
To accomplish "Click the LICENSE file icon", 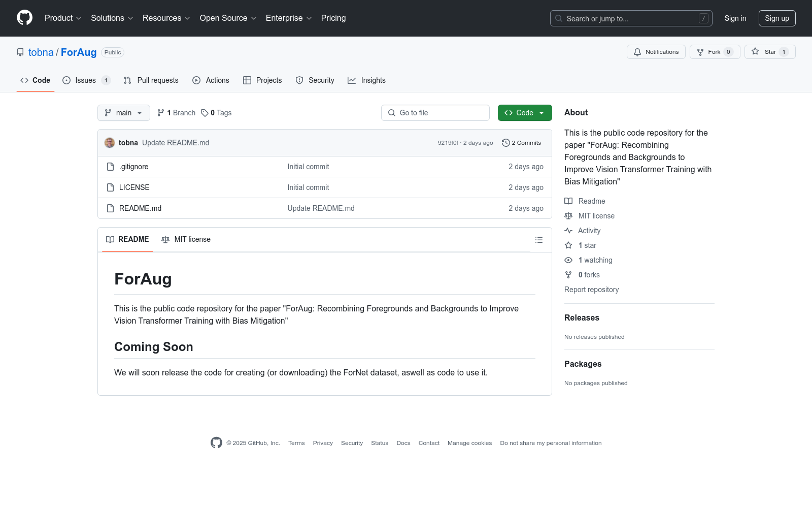I will [x=110, y=187].
